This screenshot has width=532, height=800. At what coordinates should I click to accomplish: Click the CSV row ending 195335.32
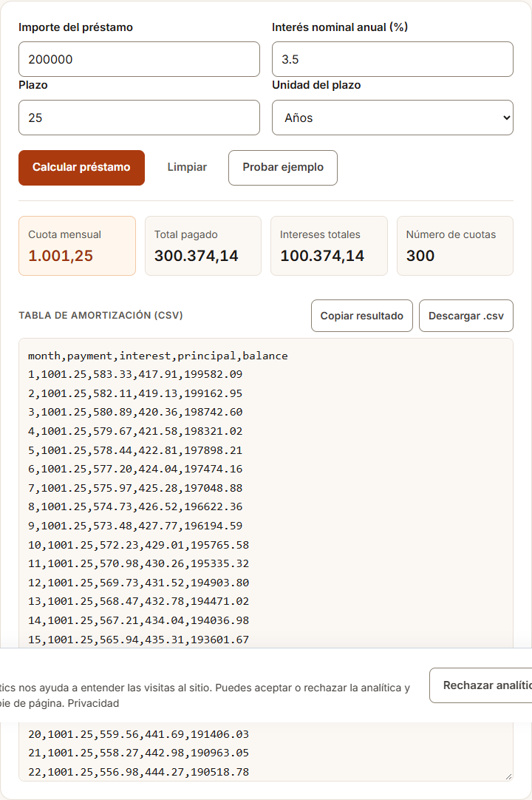tap(139, 564)
